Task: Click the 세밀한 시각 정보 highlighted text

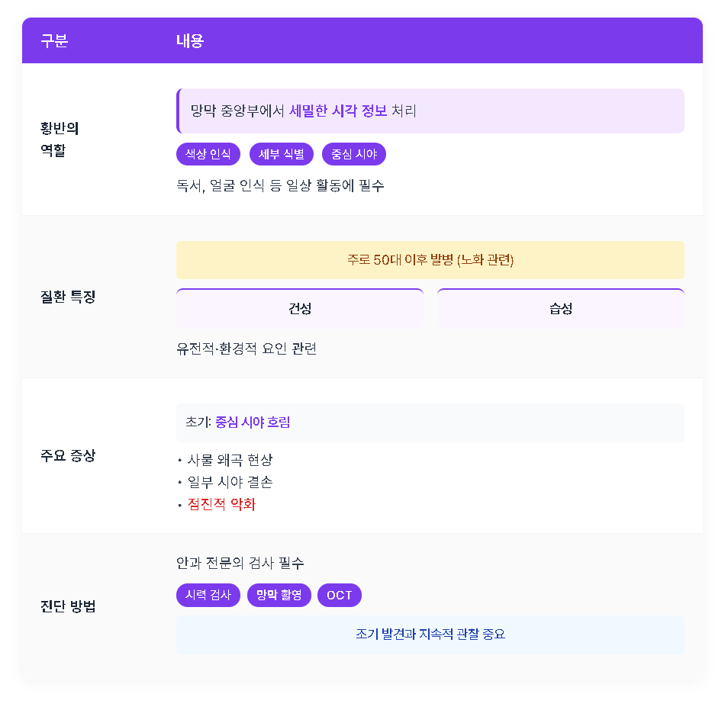Action: pos(338,111)
